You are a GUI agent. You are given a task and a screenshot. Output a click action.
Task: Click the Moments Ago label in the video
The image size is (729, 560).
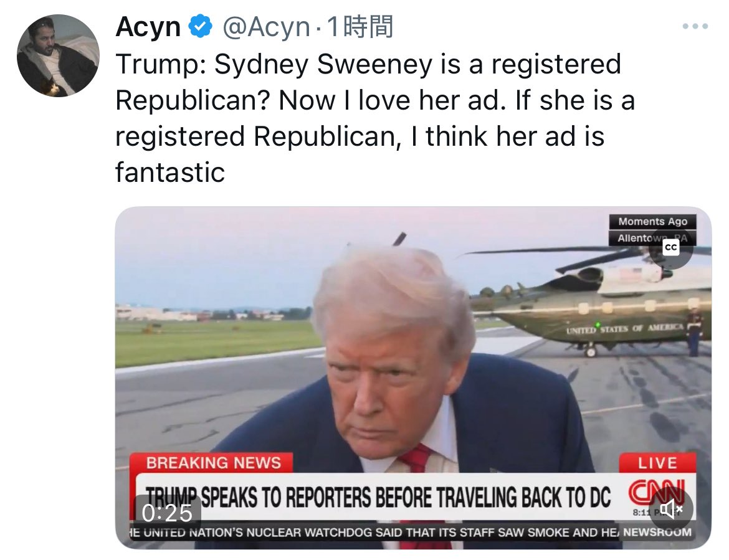coord(652,222)
